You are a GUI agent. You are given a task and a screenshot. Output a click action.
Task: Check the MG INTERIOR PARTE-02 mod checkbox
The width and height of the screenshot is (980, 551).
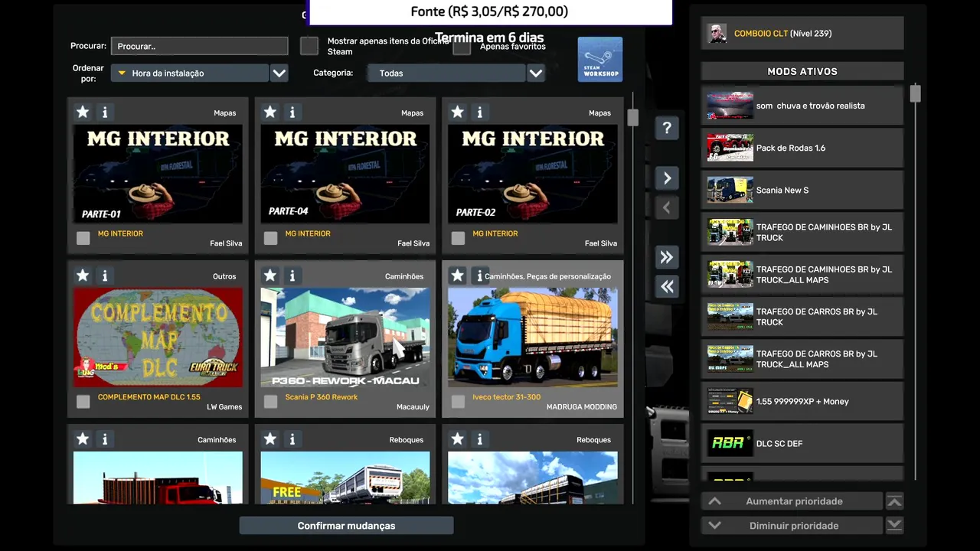459,238
